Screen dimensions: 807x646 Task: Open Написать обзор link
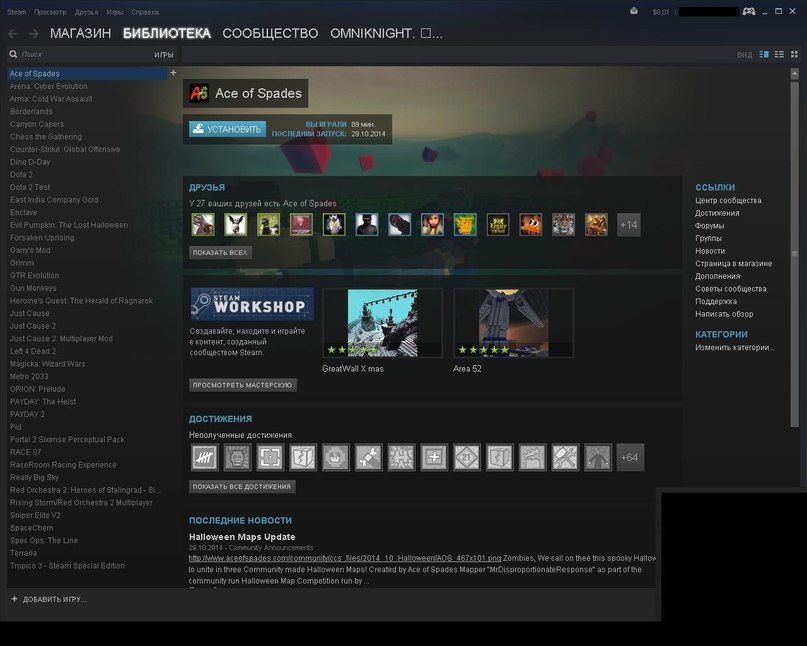coord(724,314)
